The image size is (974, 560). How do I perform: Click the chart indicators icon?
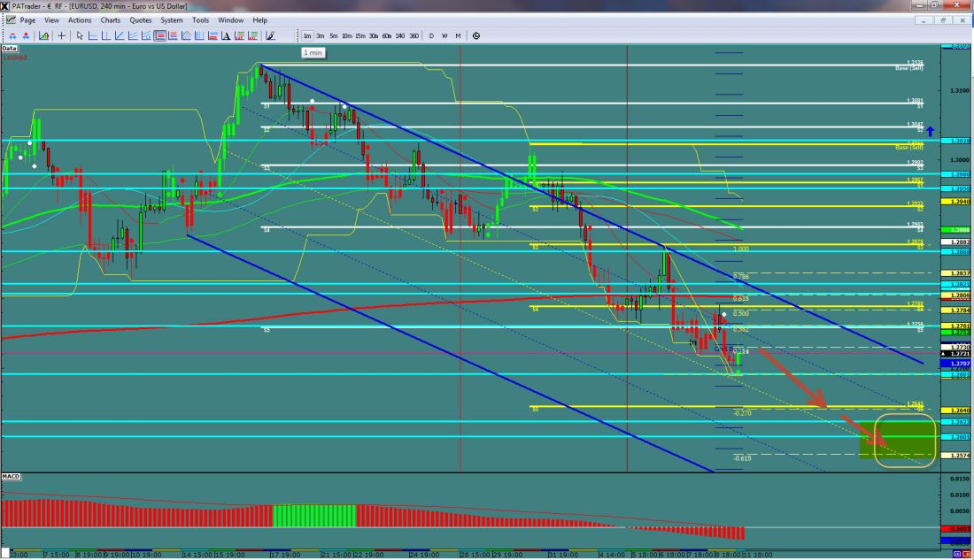[x=42, y=36]
